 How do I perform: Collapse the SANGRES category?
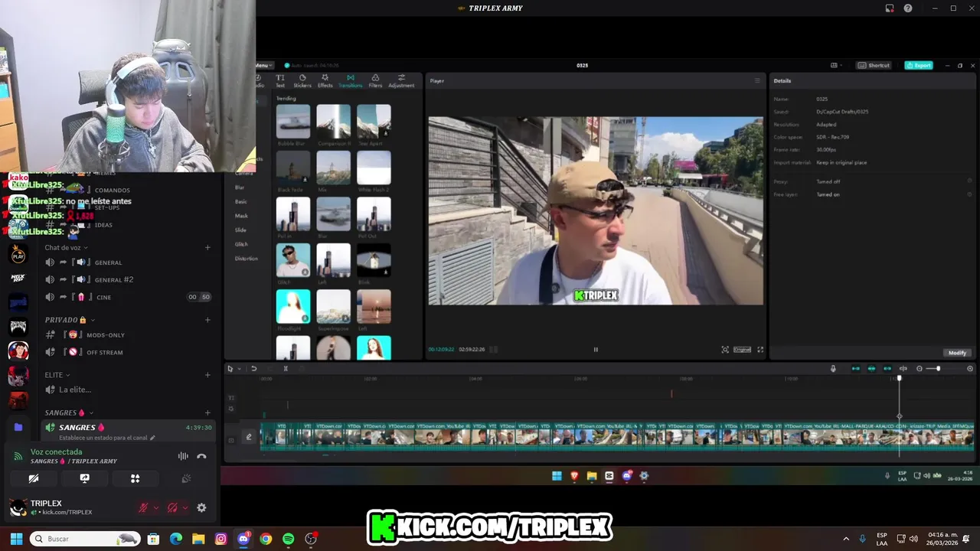pos(68,412)
